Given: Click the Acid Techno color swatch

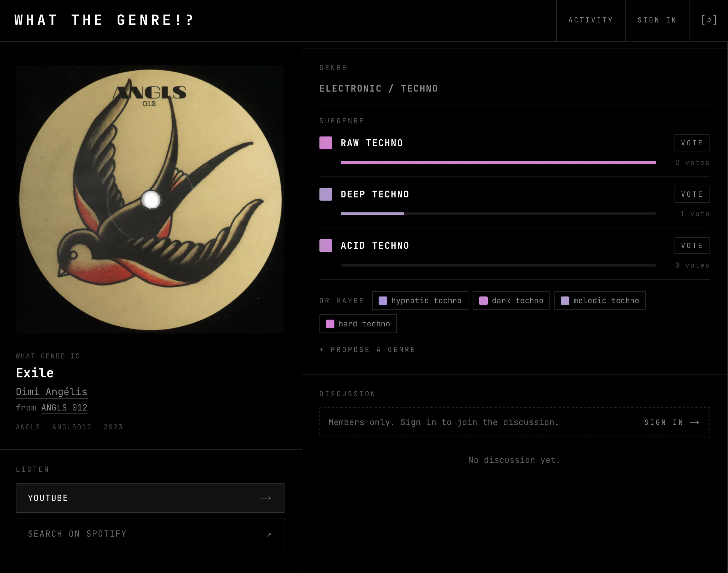Looking at the screenshot, I should point(326,246).
